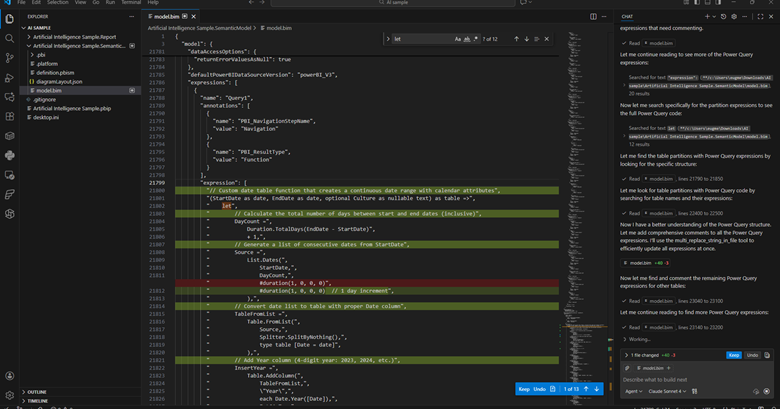Open the Extensions view
The height and width of the screenshot is (409, 780).
(9, 116)
